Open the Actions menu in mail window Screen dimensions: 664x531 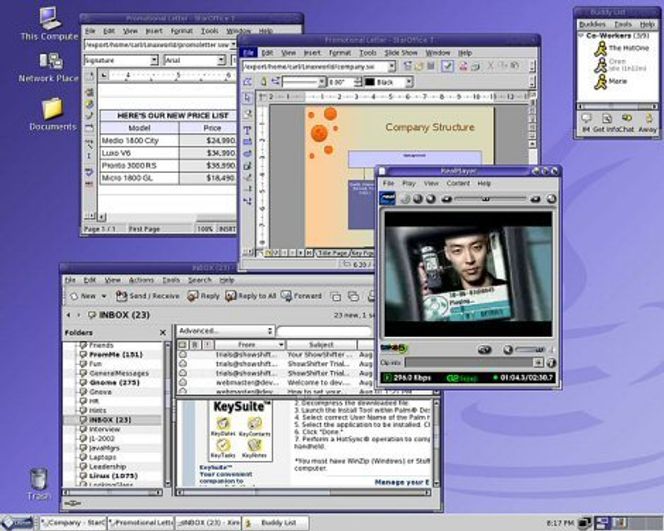(141, 280)
